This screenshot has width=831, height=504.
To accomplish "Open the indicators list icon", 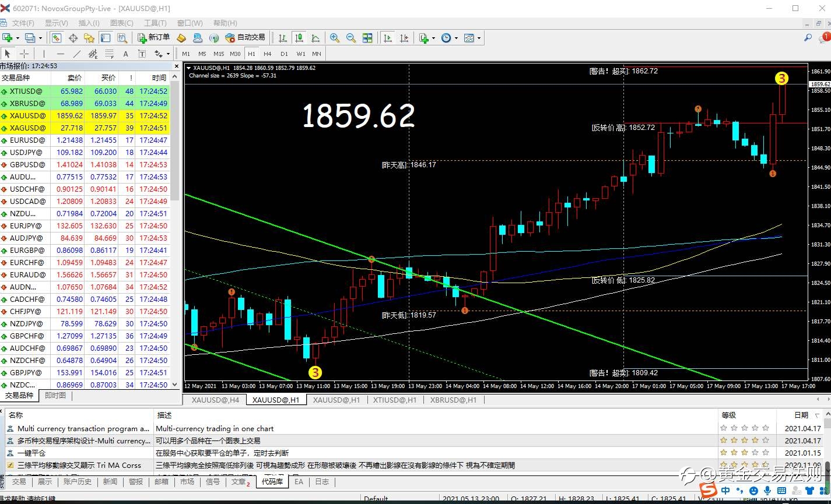I will (423, 38).
